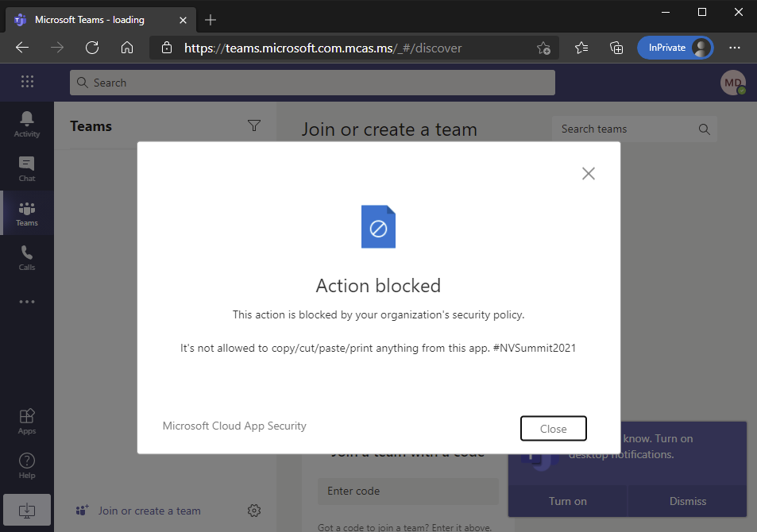Show more apps via sidebar ellipsis
This screenshot has height=532, width=757.
(27, 302)
